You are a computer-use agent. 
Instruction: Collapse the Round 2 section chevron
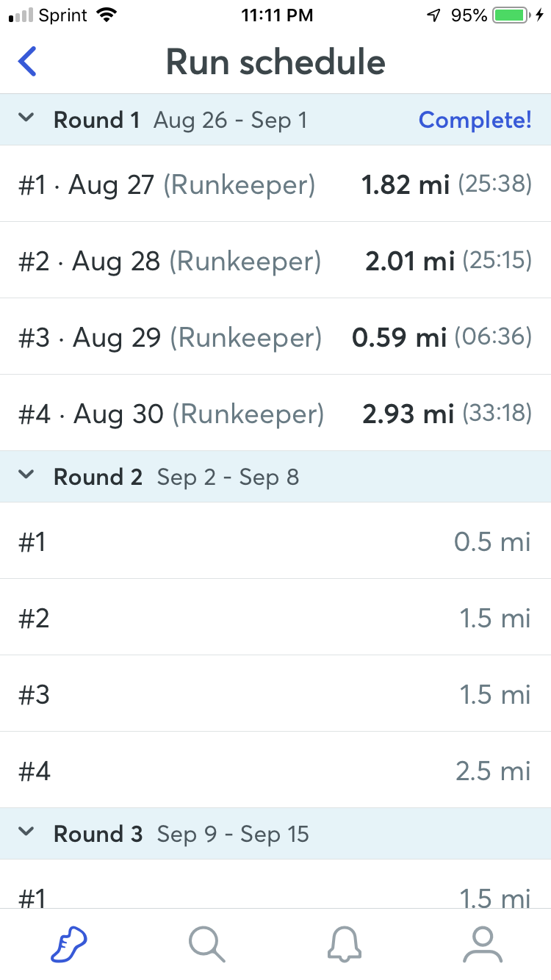(26, 475)
